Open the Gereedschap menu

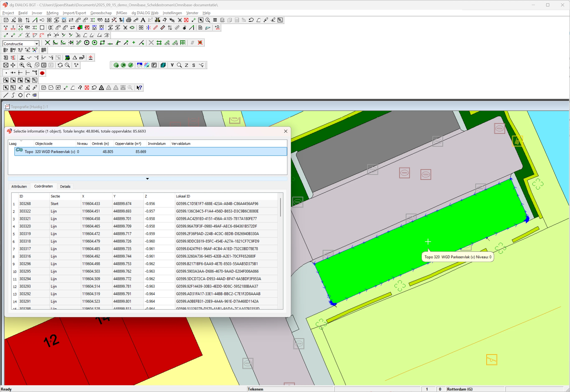tap(101, 13)
